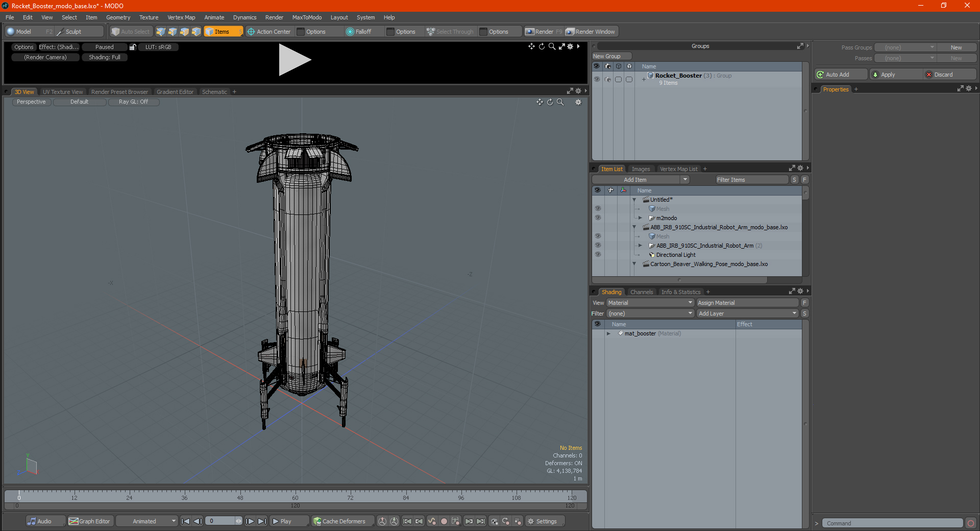Open the MaxToModo menu
This screenshot has height=531, width=980.
coord(307,17)
